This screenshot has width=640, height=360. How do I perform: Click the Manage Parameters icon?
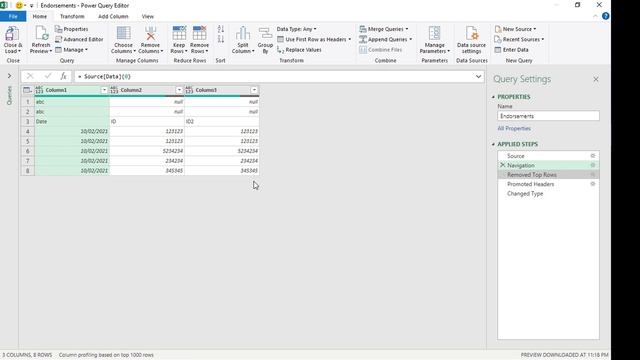(x=434, y=33)
